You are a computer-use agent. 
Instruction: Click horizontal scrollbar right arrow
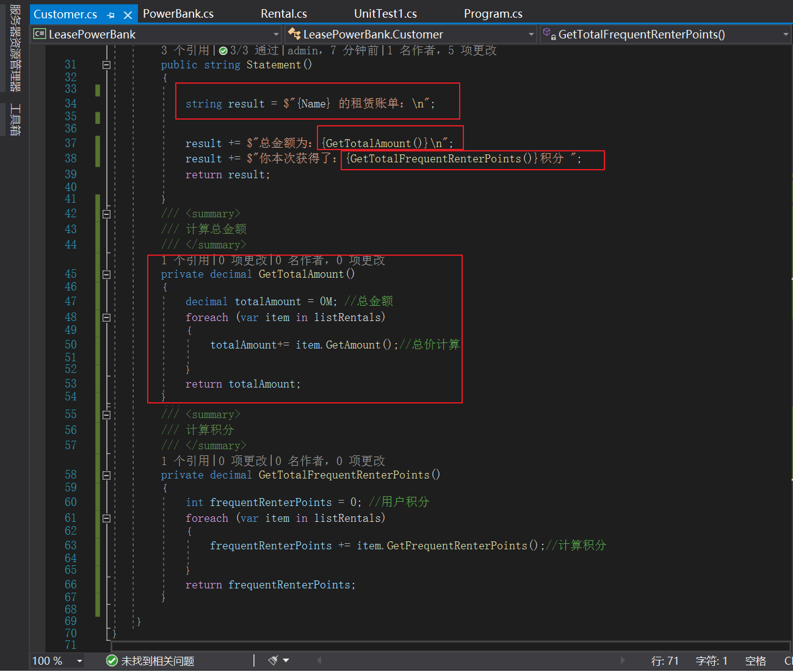pos(623,660)
